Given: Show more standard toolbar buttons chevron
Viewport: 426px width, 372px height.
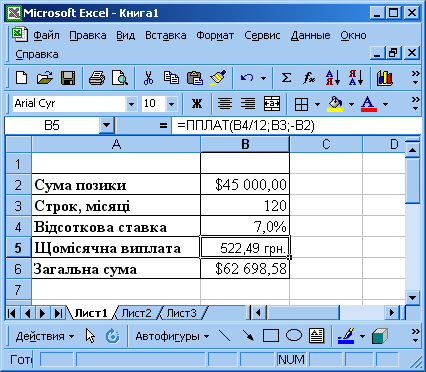Looking at the screenshot, I should pos(415,78).
